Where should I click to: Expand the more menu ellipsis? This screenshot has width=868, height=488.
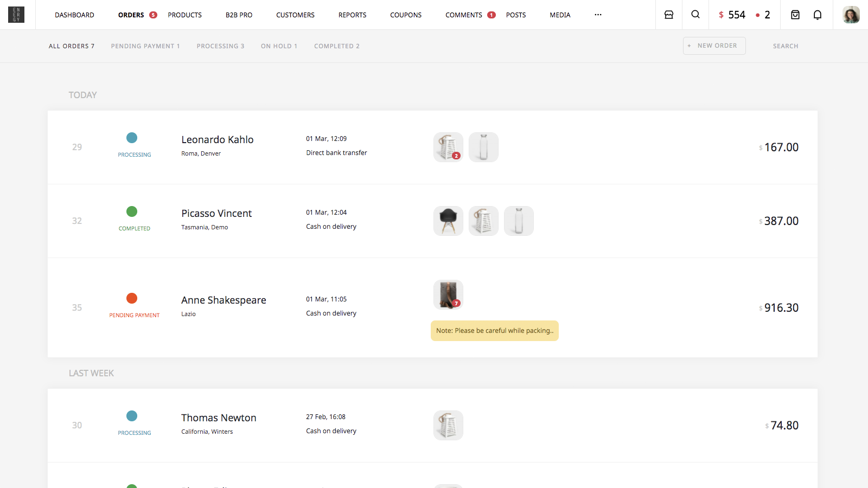(x=598, y=15)
